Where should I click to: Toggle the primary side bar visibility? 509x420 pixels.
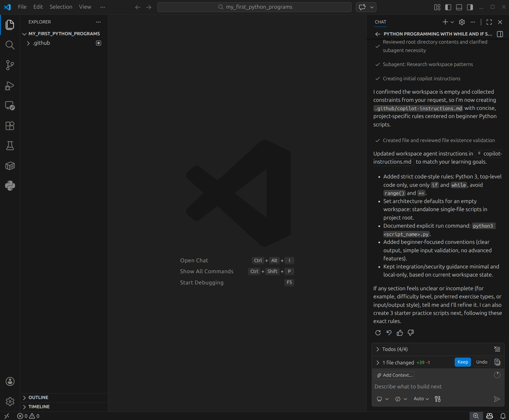tap(448, 7)
